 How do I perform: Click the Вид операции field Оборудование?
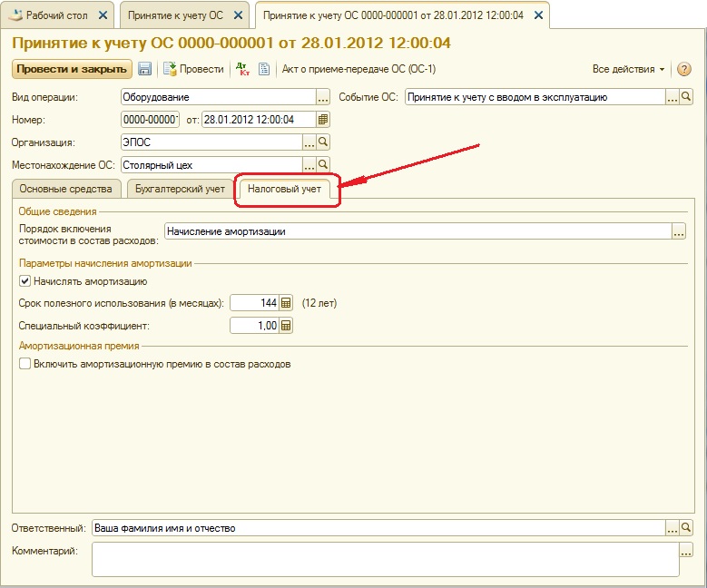[219, 97]
